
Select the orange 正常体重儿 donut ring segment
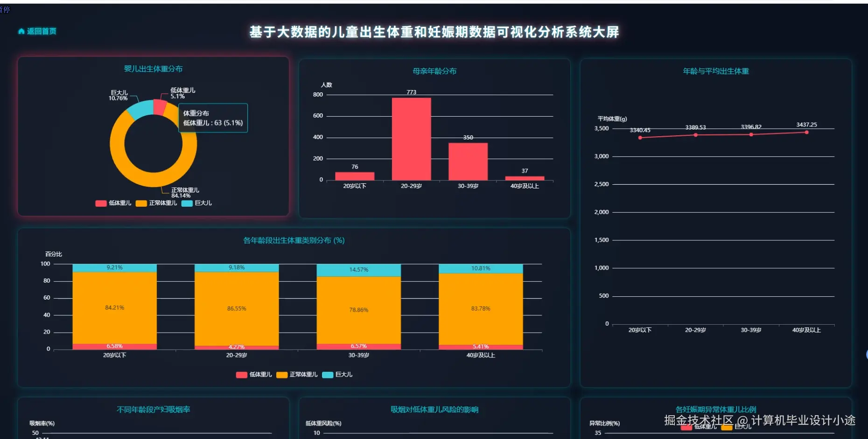click(153, 180)
